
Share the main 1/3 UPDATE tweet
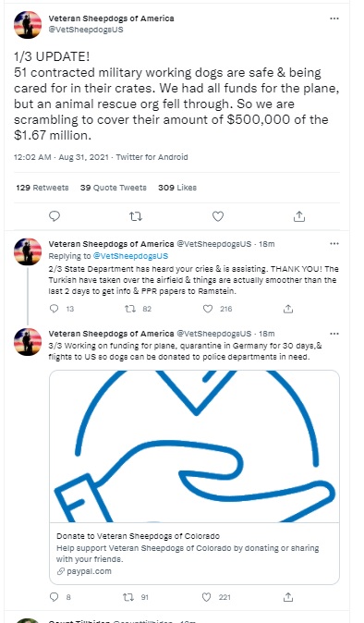coord(299,216)
